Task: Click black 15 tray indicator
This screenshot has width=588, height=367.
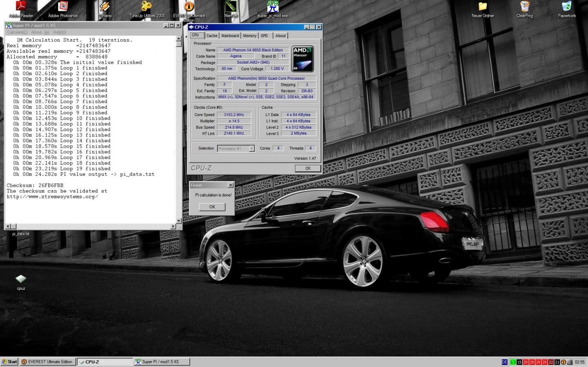Action: point(519,362)
